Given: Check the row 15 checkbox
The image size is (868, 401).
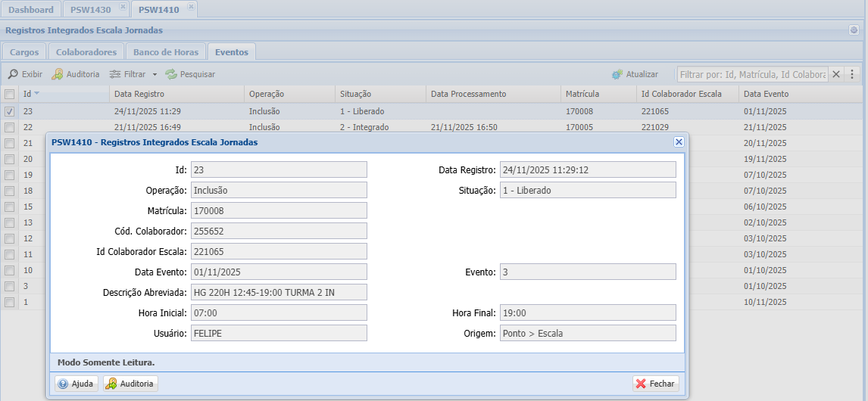Looking at the screenshot, I should pos(9,207).
